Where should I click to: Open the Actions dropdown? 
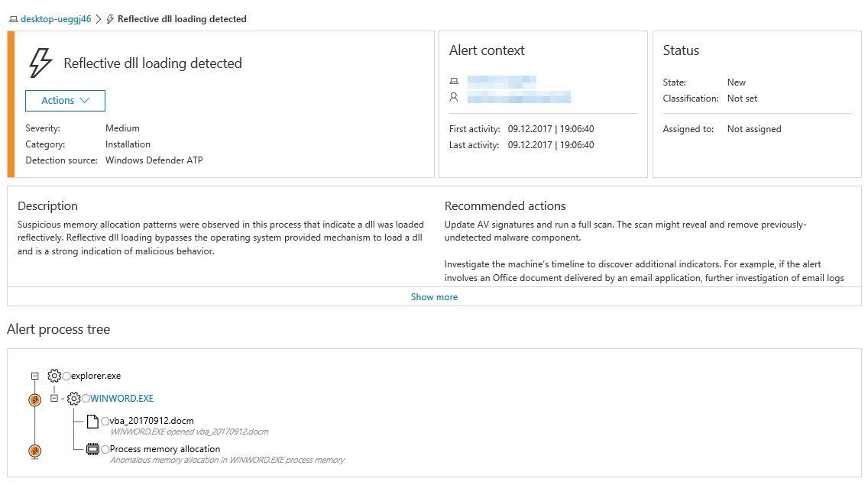pyautogui.click(x=65, y=101)
